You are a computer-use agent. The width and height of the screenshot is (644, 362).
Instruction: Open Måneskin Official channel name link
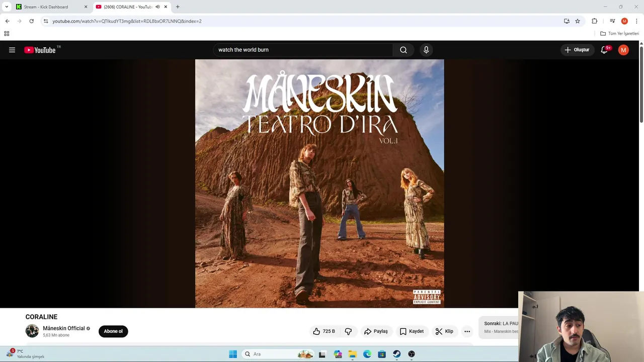pyautogui.click(x=64, y=328)
